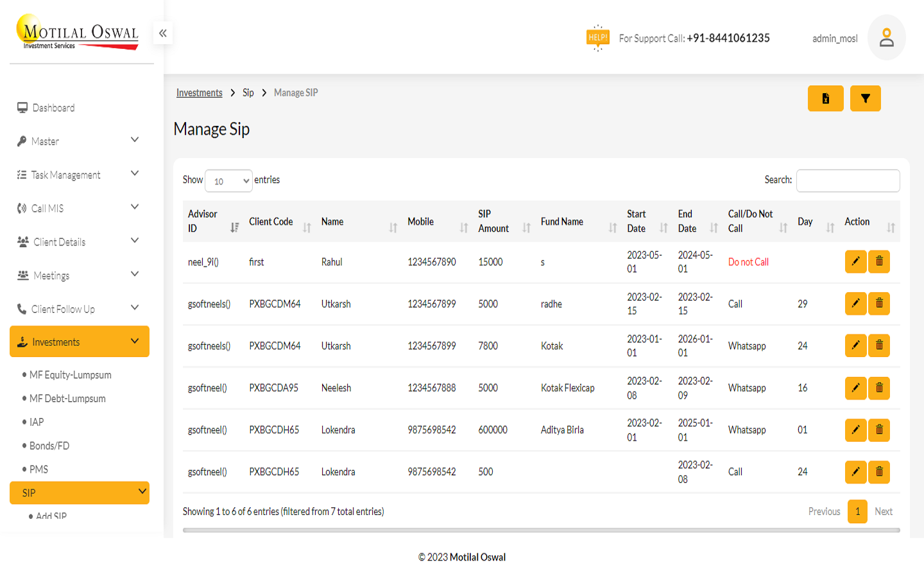Click the Aditya Birla fund name
The width and height of the screenshot is (924, 576).
click(x=562, y=430)
